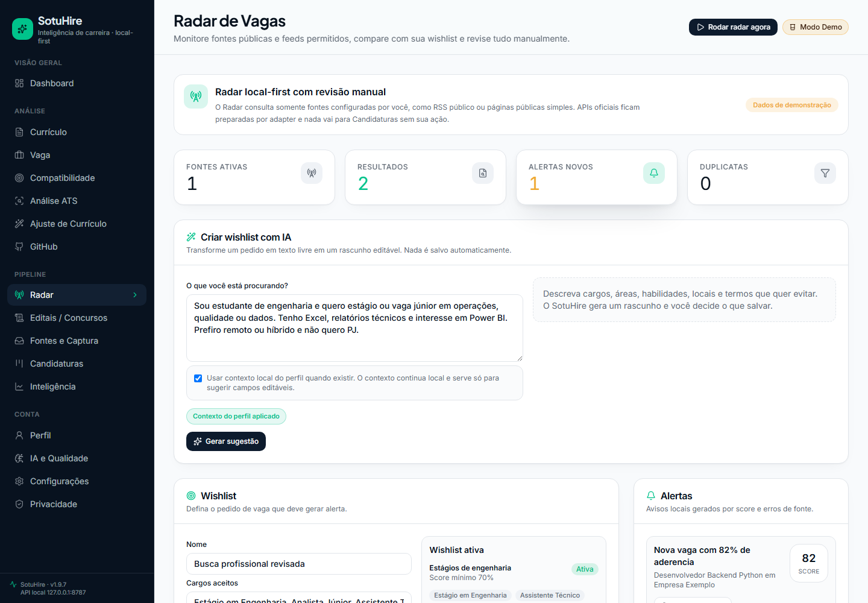Image resolution: width=868 pixels, height=603 pixels.
Task: Click the Alertas Novos value 1
Action: [x=534, y=183]
